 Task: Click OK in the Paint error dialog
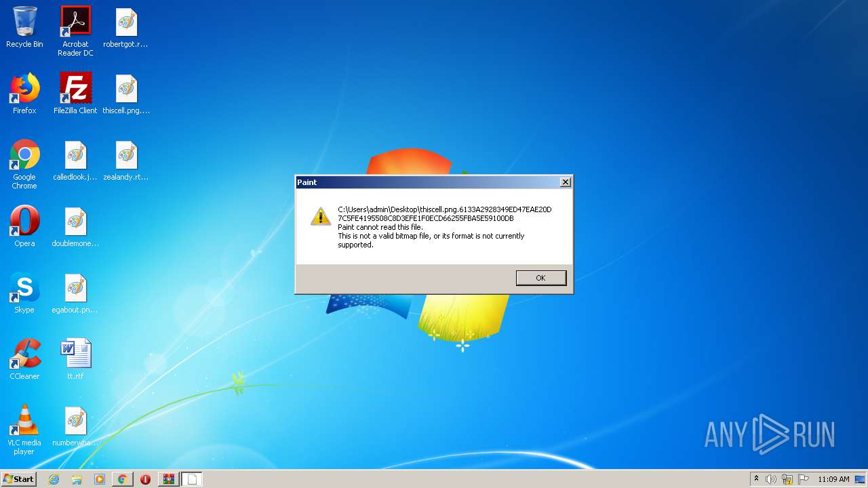540,278
